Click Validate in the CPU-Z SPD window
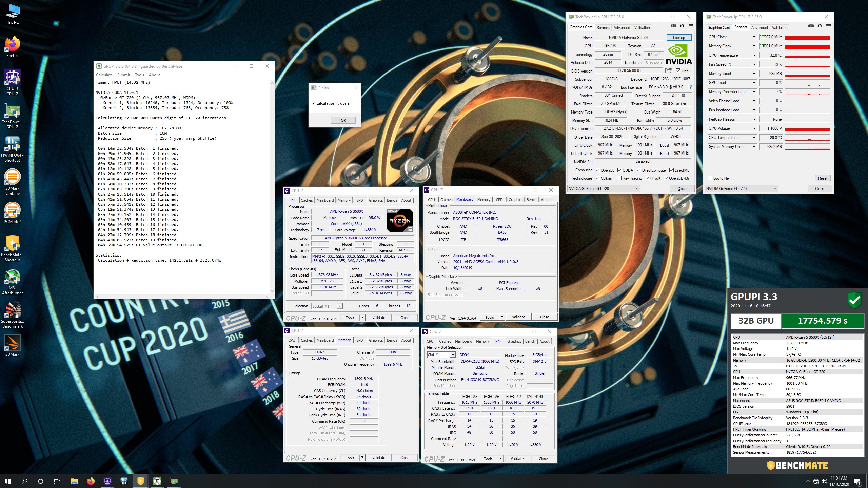Screen dimensions: 868x488 click(517, 459)
